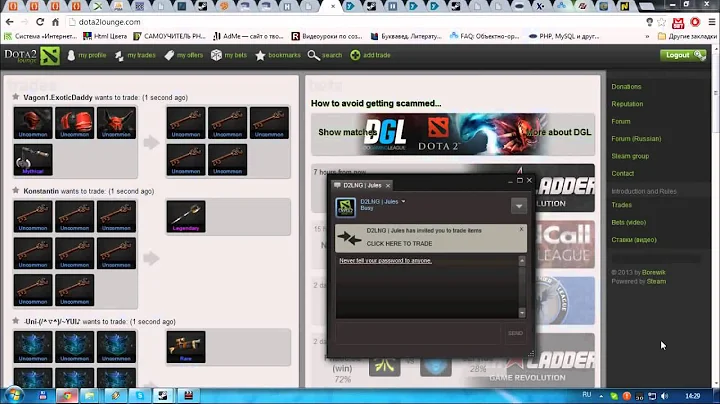Click D2LNG | Jules avatar in chat
This screenshot has width=720, height=404.
[345, 207]
